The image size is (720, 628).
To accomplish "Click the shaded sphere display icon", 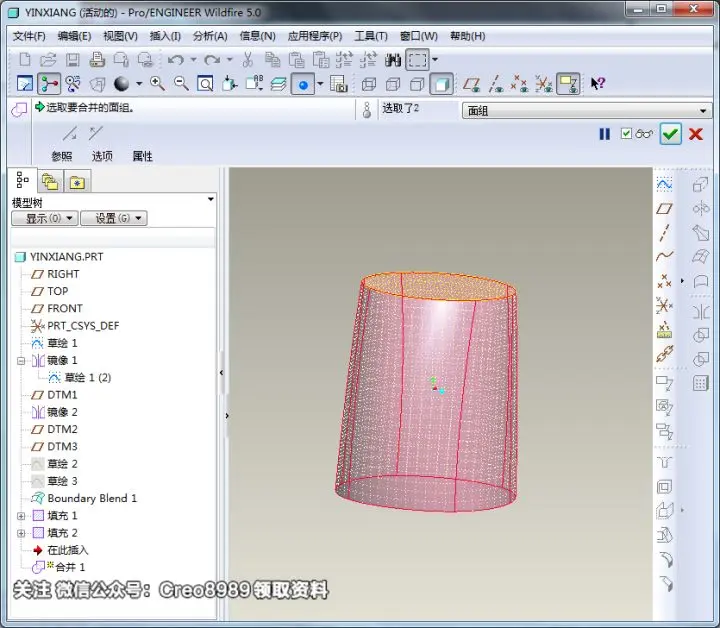I will (121, 84).
